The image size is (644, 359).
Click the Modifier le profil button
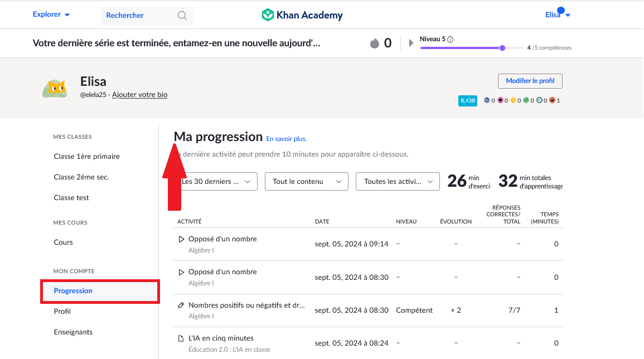click(530, 81)
